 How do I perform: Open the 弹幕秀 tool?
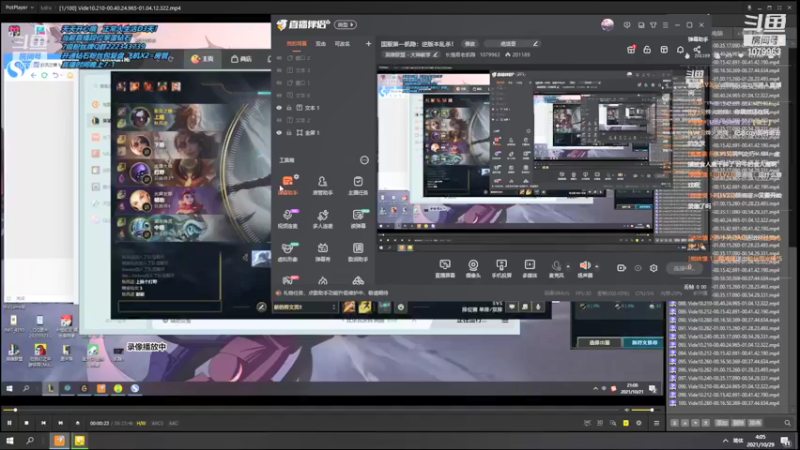(x=322, y=252)
